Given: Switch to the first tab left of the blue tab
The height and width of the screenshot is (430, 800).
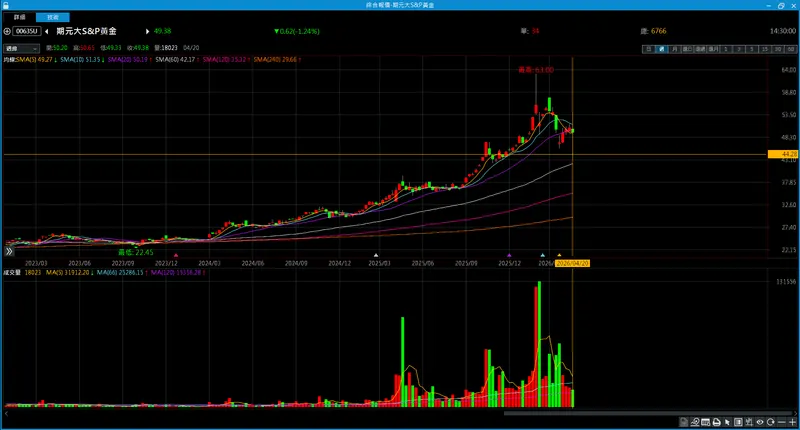Looking at the screenshot, I should (x=19, y=17).
